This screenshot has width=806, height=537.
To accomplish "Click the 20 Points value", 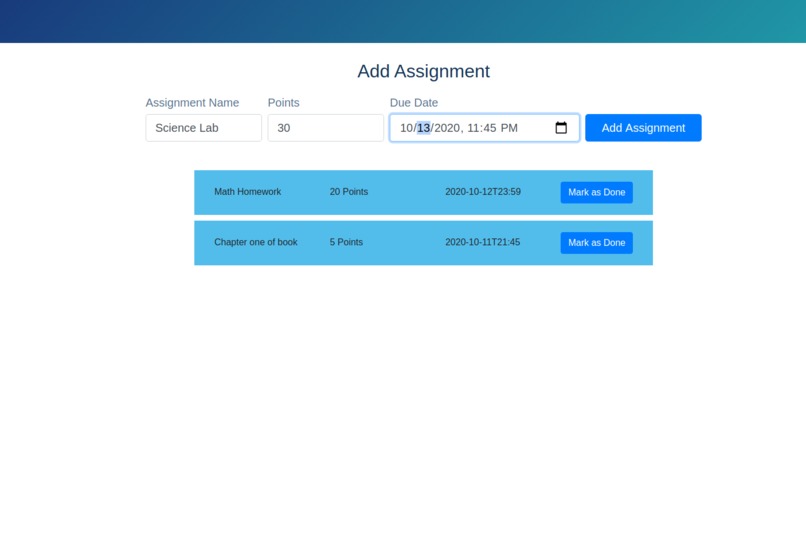I will tap(349, 192).
